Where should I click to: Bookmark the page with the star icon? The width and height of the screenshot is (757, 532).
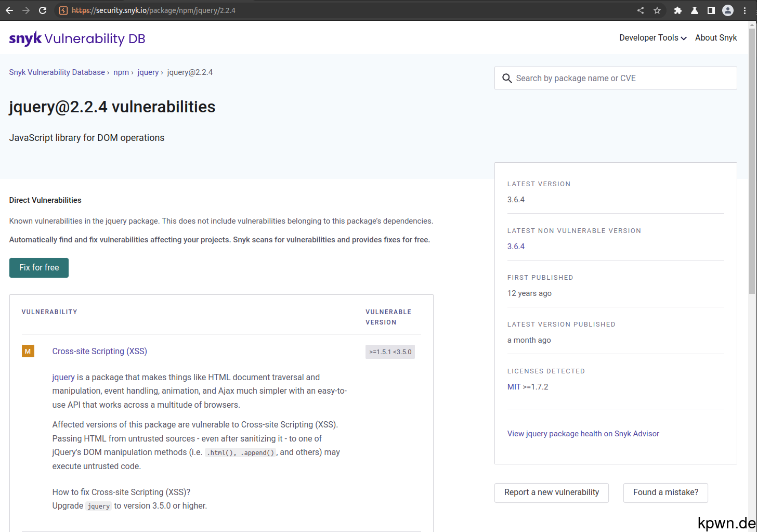(x=657, y=10)
